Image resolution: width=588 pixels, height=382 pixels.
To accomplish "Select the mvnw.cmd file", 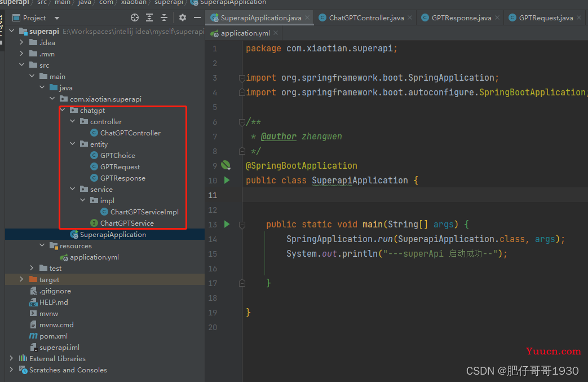I will 56,324.
